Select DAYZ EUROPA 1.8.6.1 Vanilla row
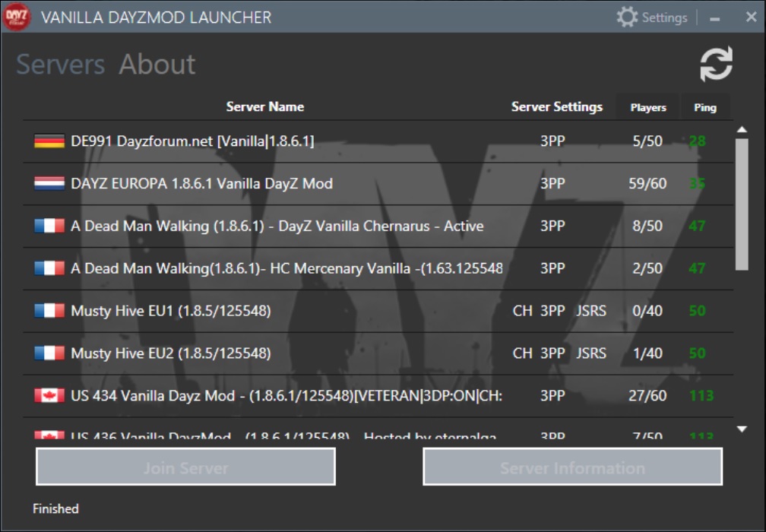 (378, 184)
